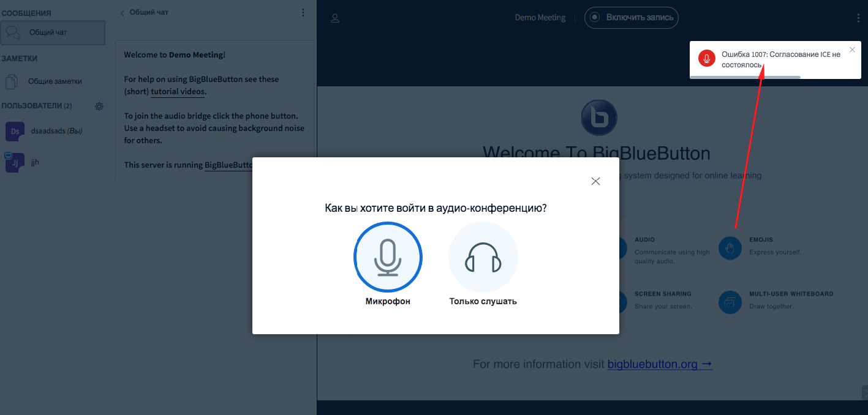Click the Ds avatar of dsaadsads
This screenshot has width=868, height=415.
[x=14, y=131]
